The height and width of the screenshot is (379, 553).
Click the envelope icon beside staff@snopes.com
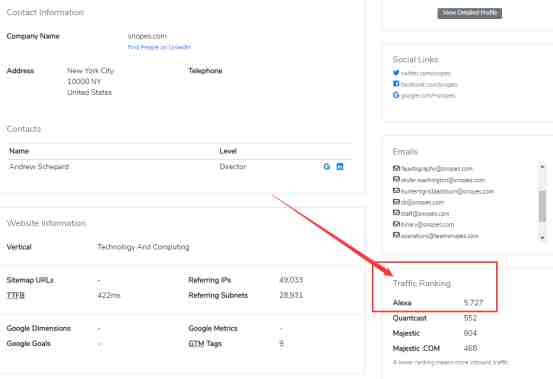point(396,213)
